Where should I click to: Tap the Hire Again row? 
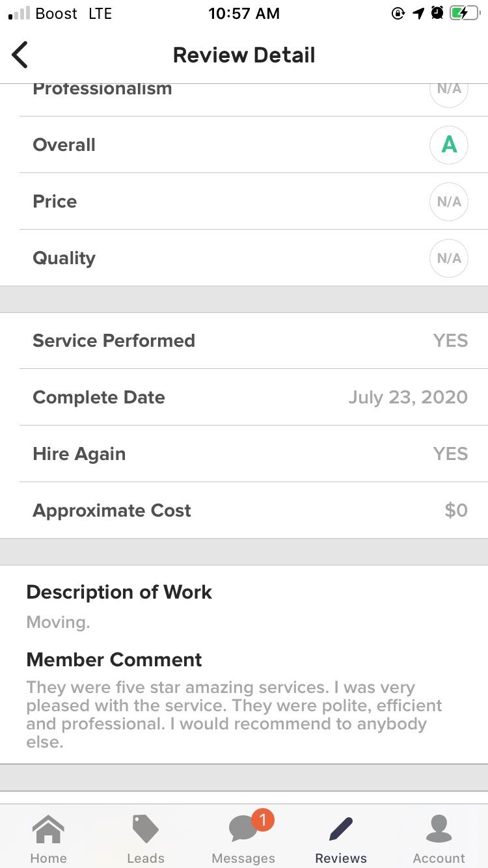(244, 454)
